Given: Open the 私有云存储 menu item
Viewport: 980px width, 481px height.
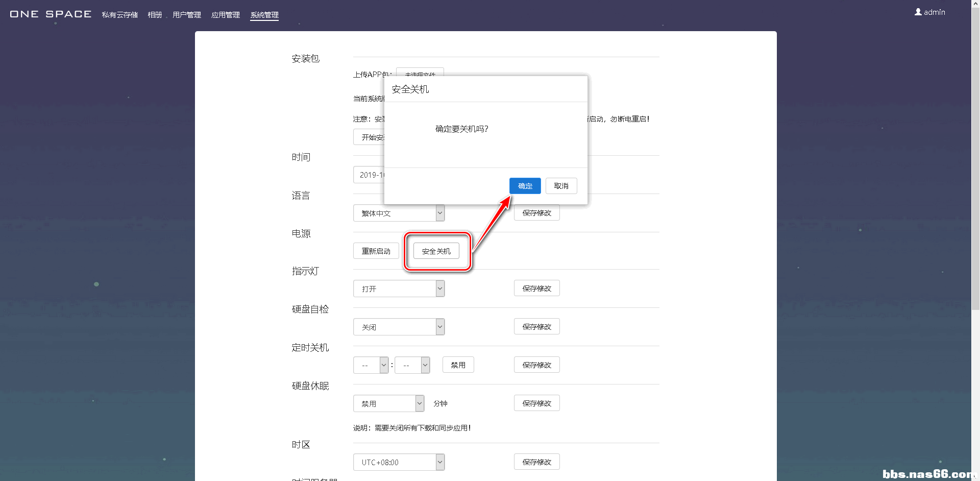Looking at the screenshot, I should [119, 15].
